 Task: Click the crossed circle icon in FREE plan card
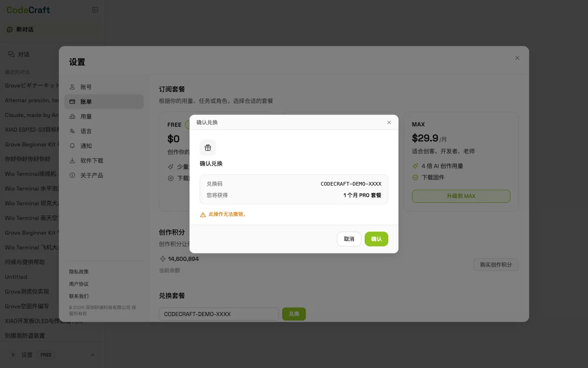click(171, 178)
